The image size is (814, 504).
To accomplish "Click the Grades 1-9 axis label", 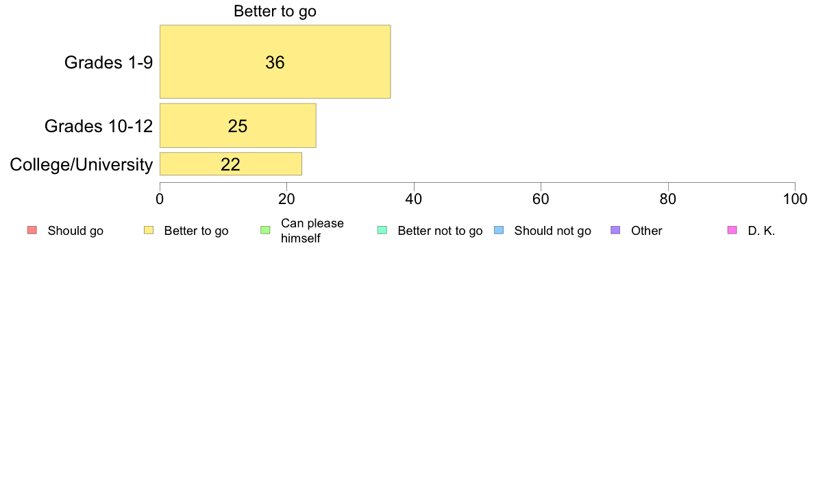I will click(x=108, y=62).
